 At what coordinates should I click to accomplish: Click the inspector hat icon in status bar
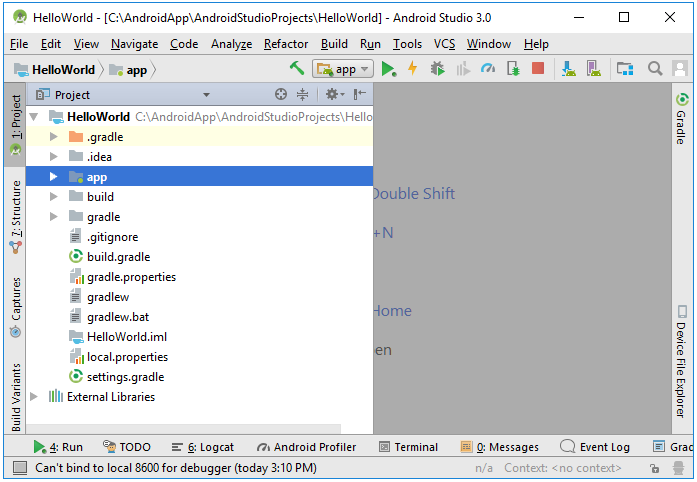pyautogui.click(x=678, y=468)
